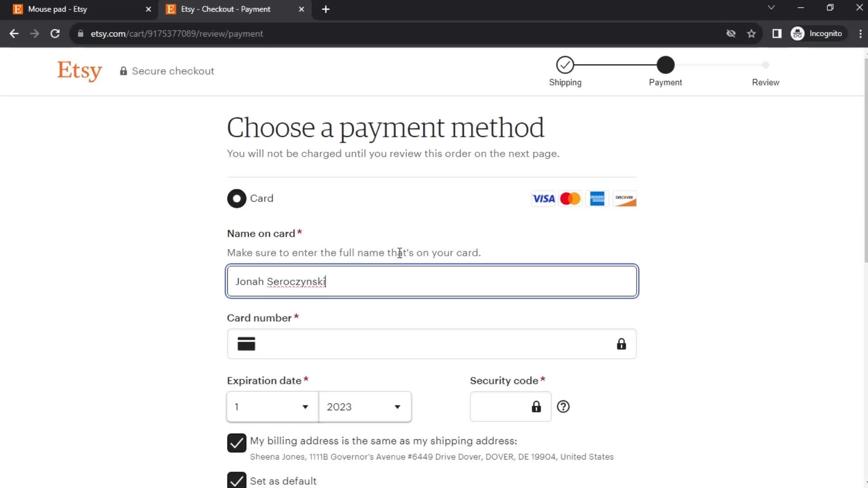The image size is (868, 488).
Task: Open the Etsy Checkout Payment tab
Action: click(x=225, y=9)
